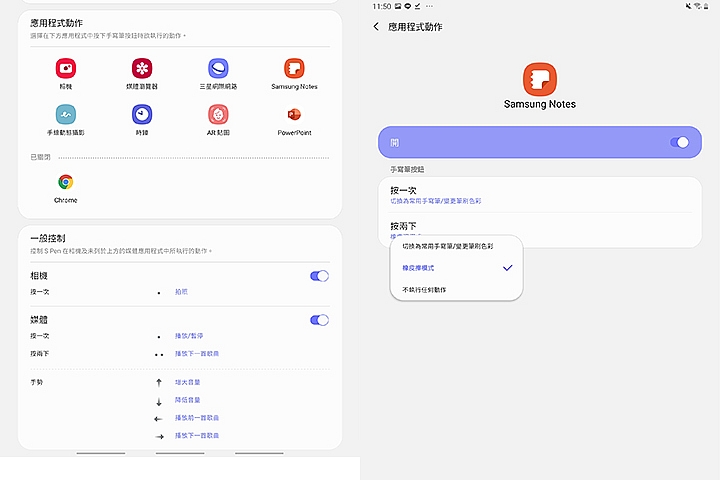Open the media browser (Gallery) flower icon
The image size is (720, 480).
click(x=142, y=68)
